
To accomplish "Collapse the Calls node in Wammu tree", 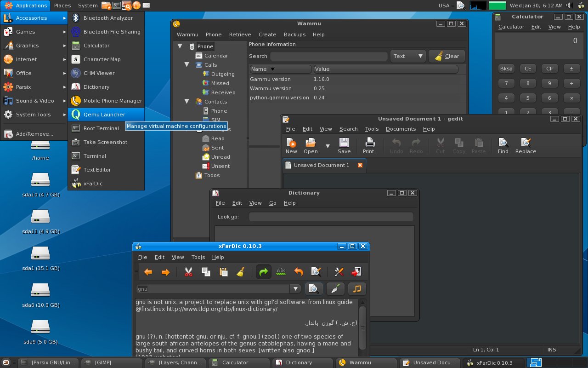I will [187, 65].
